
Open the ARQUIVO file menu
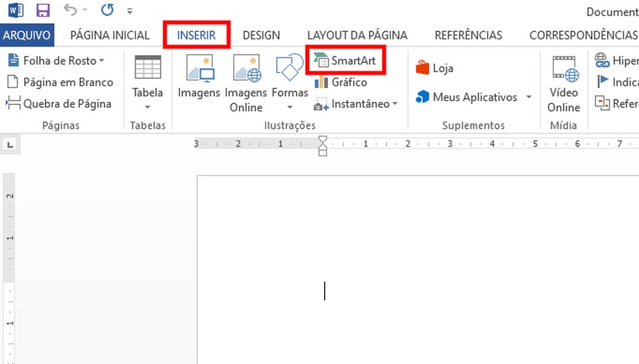(x=27, y=35)
